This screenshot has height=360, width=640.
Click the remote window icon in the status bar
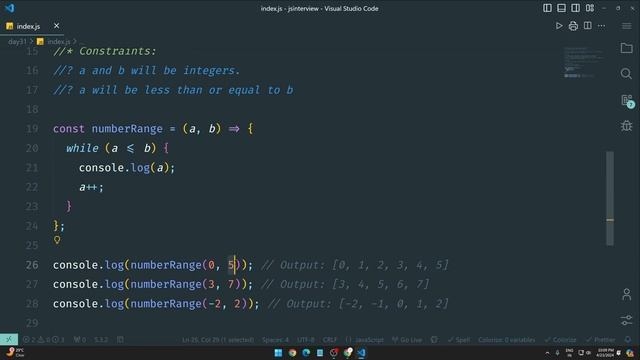pos(9,339)
